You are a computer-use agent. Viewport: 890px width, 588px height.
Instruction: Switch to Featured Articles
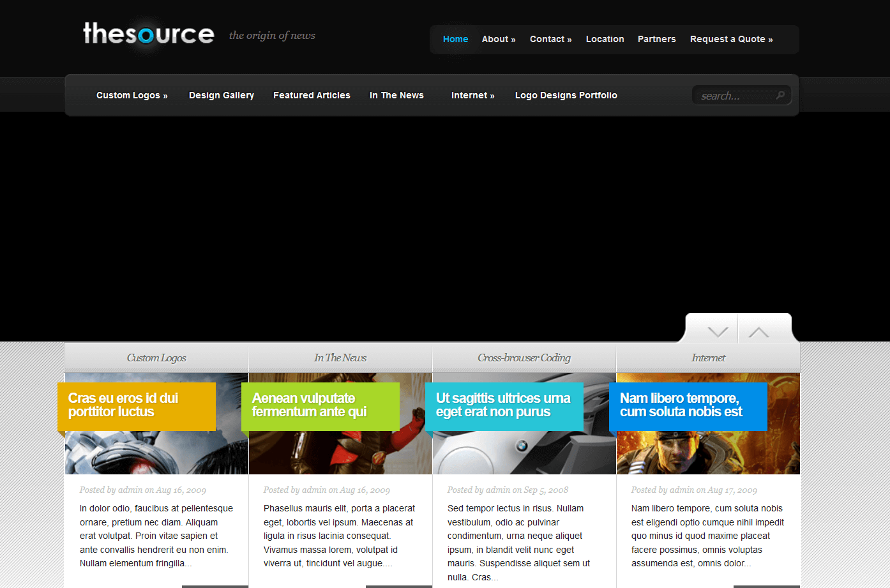[312, 94]
